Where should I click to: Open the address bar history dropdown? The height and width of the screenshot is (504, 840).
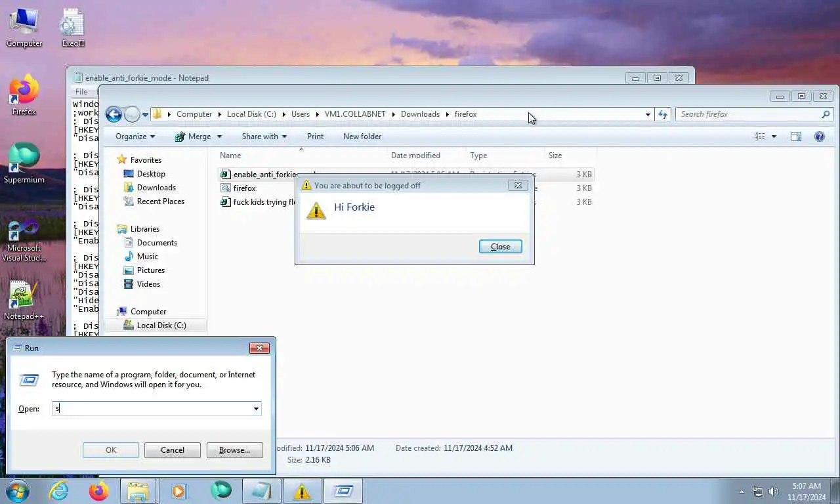648,114
